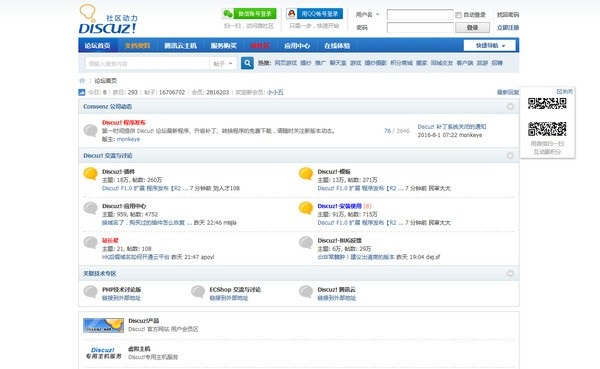Open 腾讯云主机 in the nav bar
The image size is (600, 369).
180,46
